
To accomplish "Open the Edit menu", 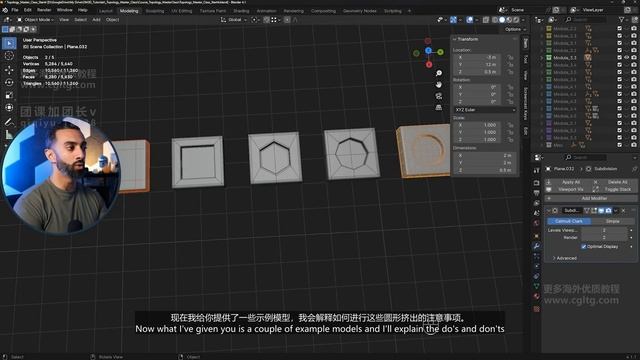I will [x=27, y=10].
